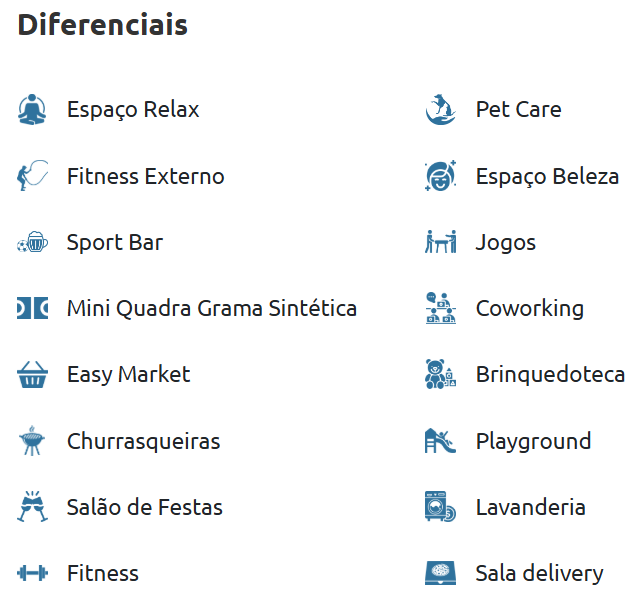Click the Diferenciais heading
Image resolution: width=644 pixels, height=616 pixels.
coord(102,25)
